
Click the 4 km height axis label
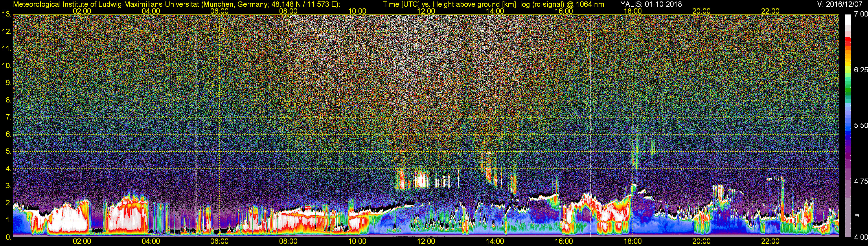pos(8,169)
